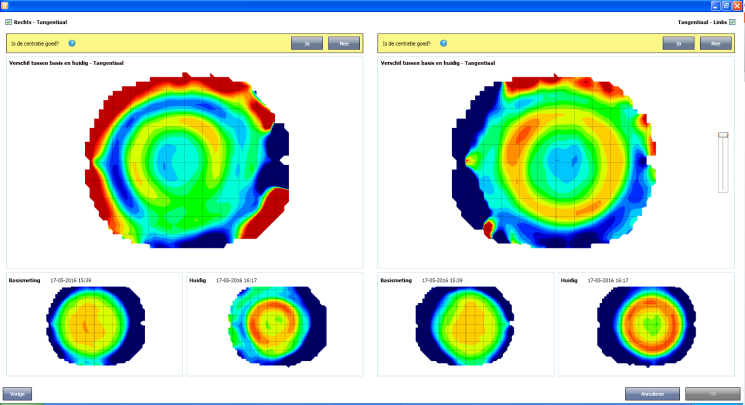The image size is (745, 405).
Task: Click the right eye 'Is de centratie goed?' text
Action: [x=35, y=44]
